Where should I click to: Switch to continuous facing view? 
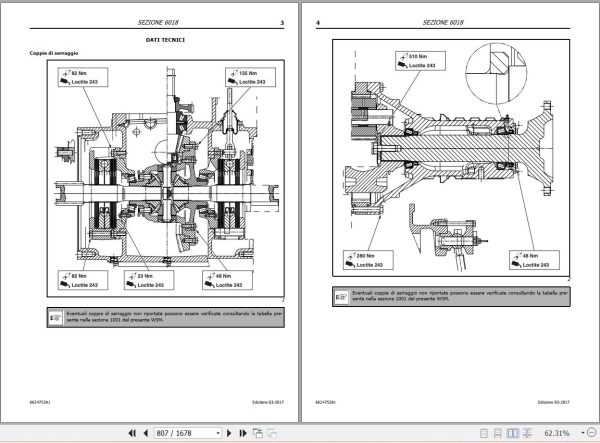[x=527, y=433]
